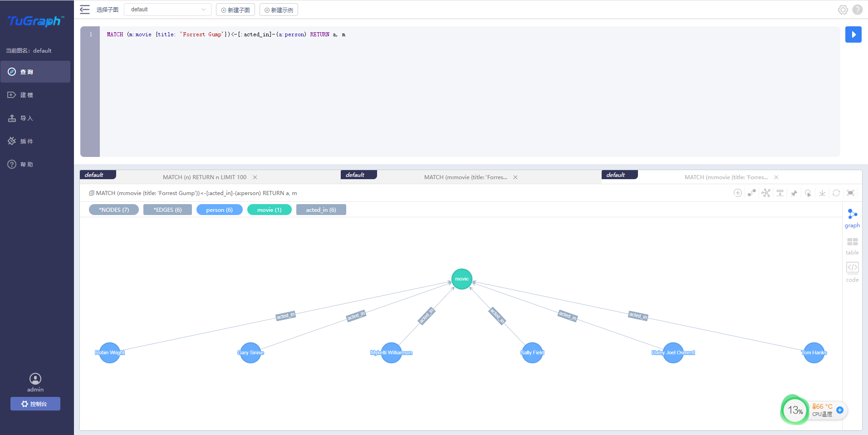
Task: Select the movie node in the graph
Action: [462, 279]
